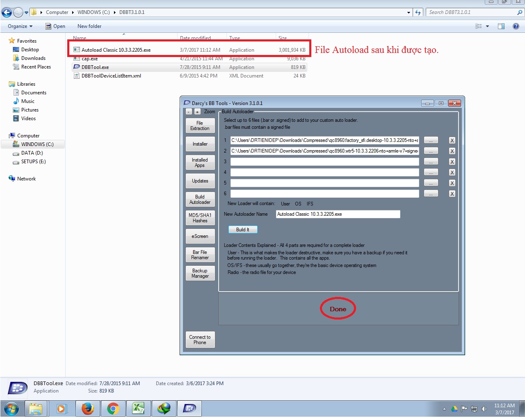Click the DBBTool taskbar icon
Screen dimensions: 525x420
click(189, 409)
